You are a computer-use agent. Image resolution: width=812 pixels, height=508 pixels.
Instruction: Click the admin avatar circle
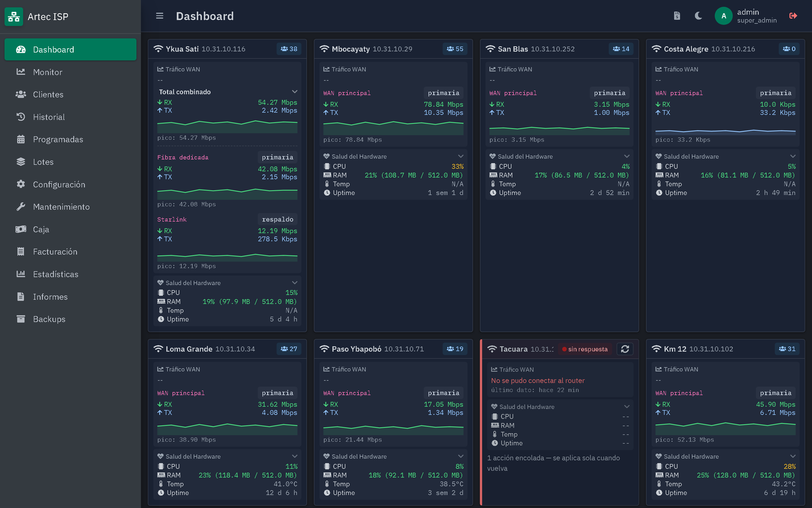pos(724,16)
